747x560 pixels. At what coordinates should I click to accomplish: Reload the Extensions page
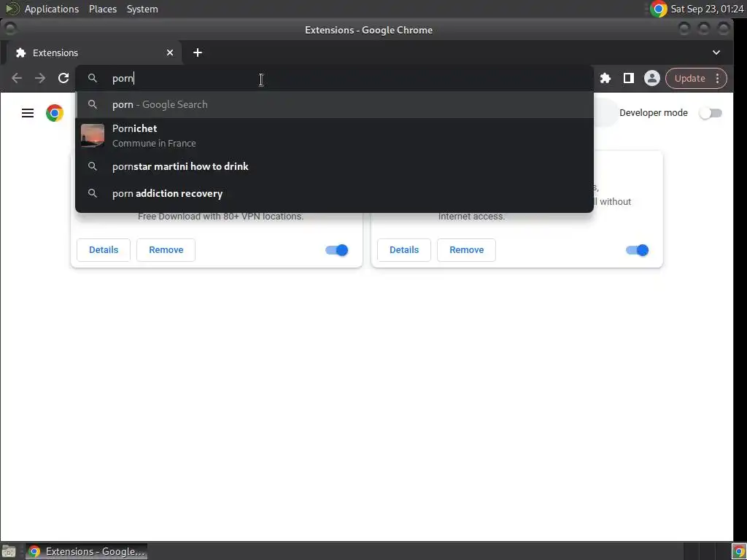coord(63,78)
